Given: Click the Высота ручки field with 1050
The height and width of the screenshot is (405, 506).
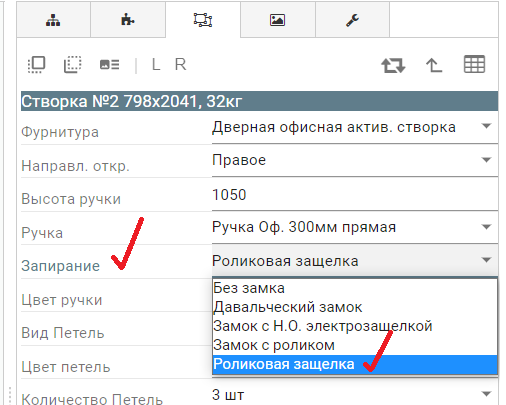Looking at the screenshot, I should [355, 195].
